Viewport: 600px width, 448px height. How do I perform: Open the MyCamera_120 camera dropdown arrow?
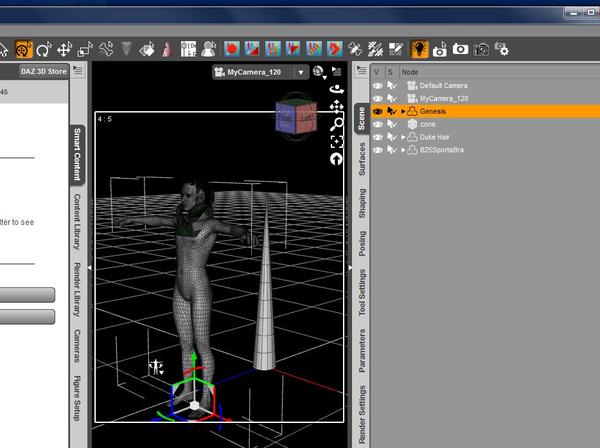pos(301,72)
